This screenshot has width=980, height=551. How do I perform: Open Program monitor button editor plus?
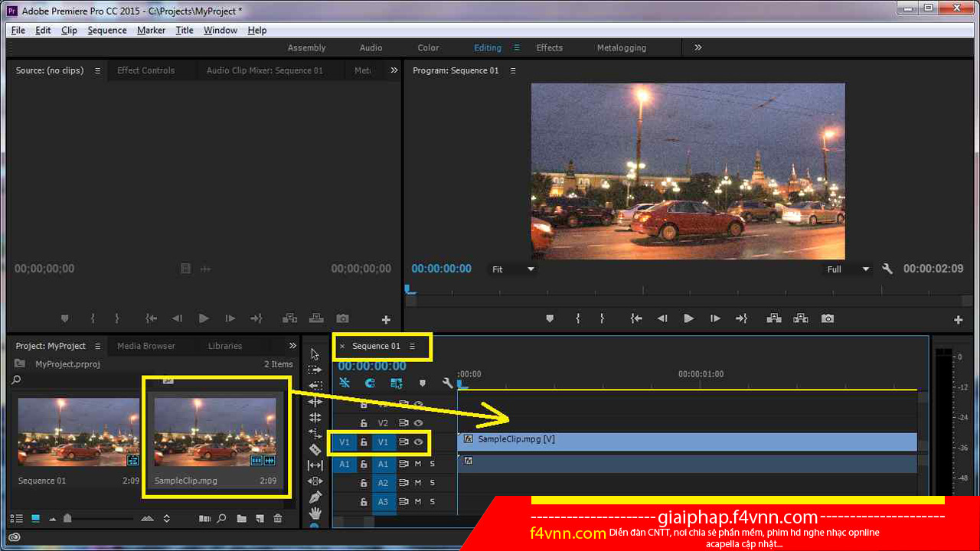[958, 319]
